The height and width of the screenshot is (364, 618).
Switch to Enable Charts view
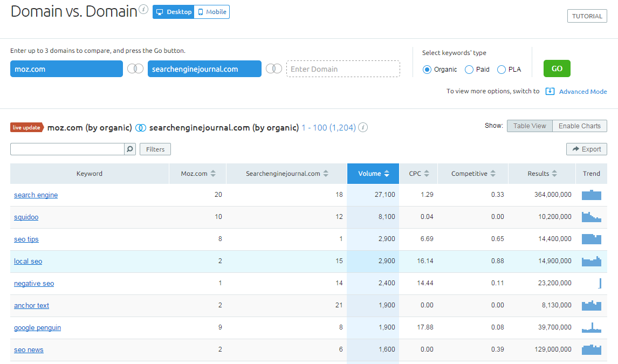[x=579, y=126]
